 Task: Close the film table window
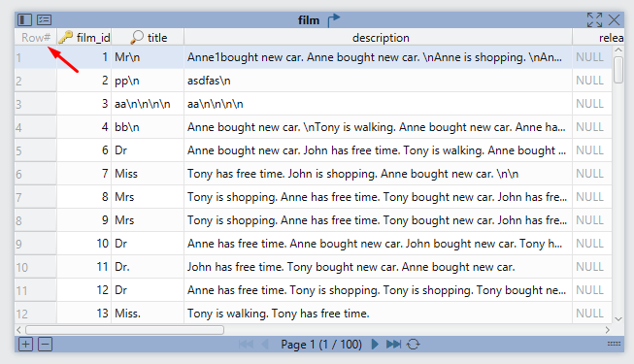pyautogui.click(x=614, y=19)
